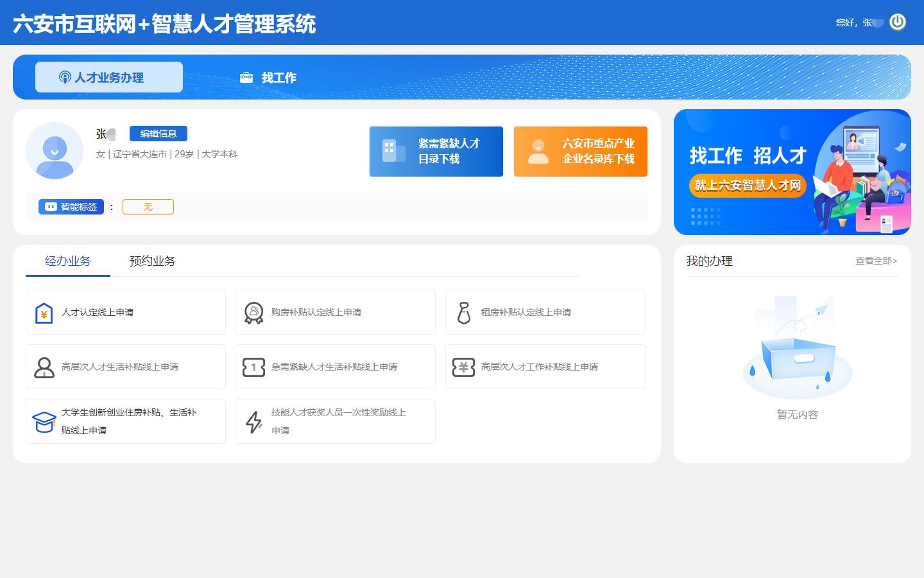Click the number-one badge icon for 急需紧缺人才生活补贴

point(253,367)
